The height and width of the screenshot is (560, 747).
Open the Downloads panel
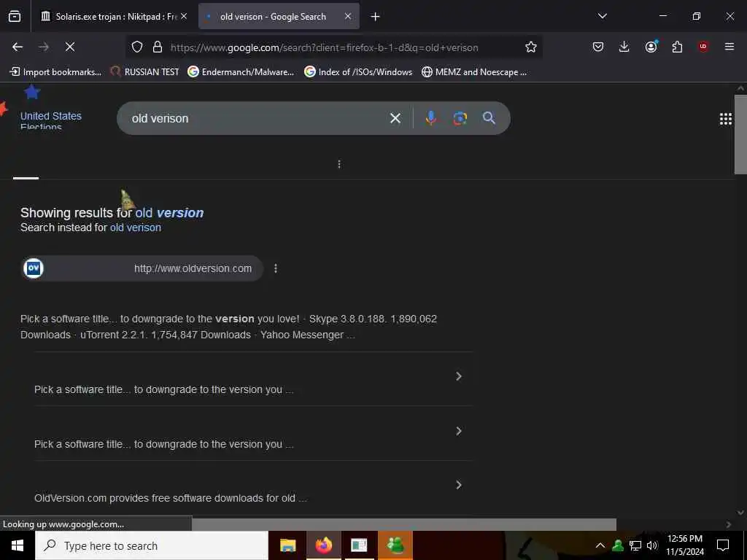tap(624, 47)
